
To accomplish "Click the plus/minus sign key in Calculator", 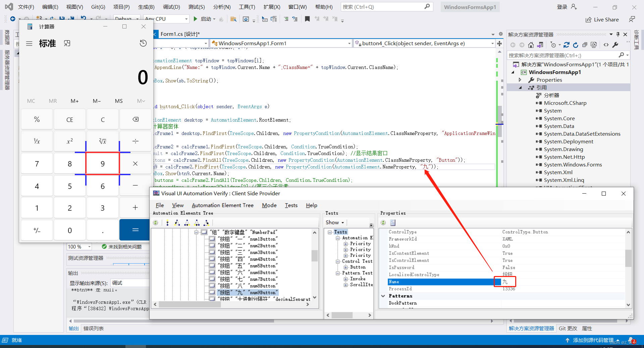I will tap(37, 230).
